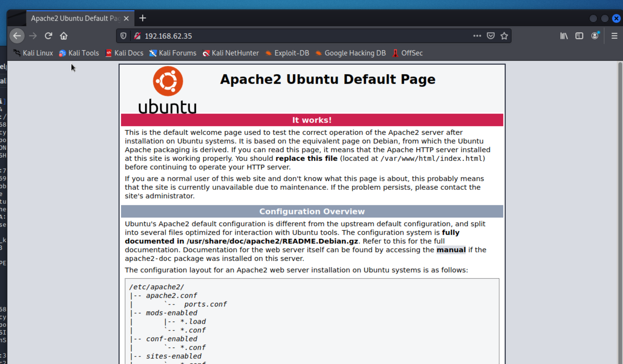This screenshot has height=364, width=623.
Task: Click the manual documentation link
Action: coord(451,250)
